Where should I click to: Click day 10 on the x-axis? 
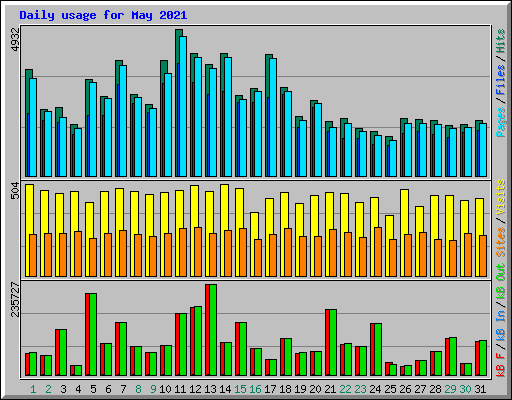coord(165,389)
